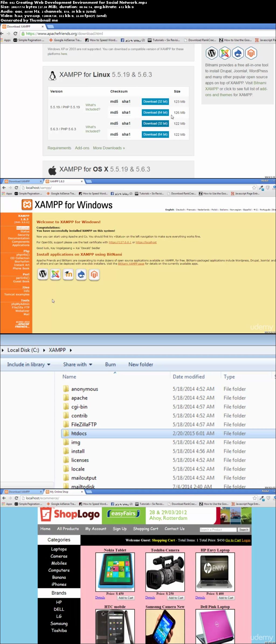
Task: Click Moodle icon on XAMPP for Windows welcome page
Action: pyautogui.click(x=68, y=274)
